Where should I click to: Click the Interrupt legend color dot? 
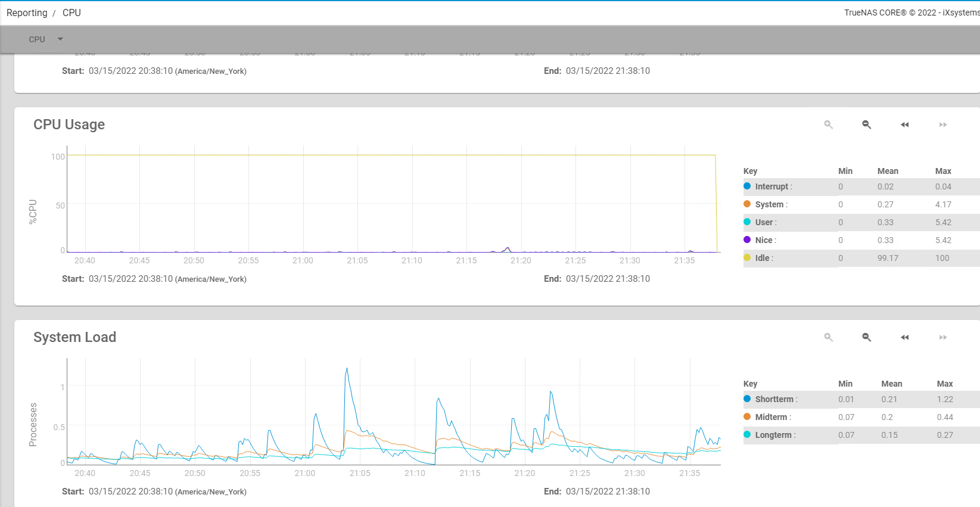pos(747,186)
